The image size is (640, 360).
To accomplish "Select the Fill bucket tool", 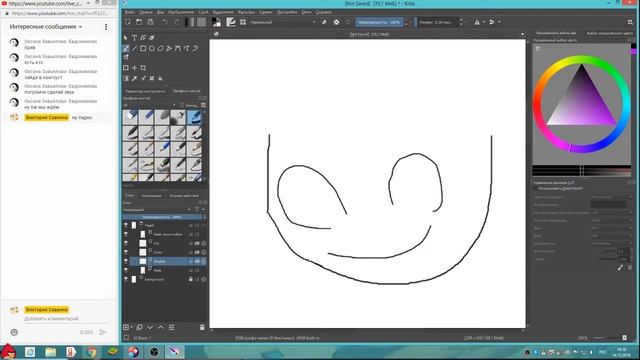I will point(160,78).
